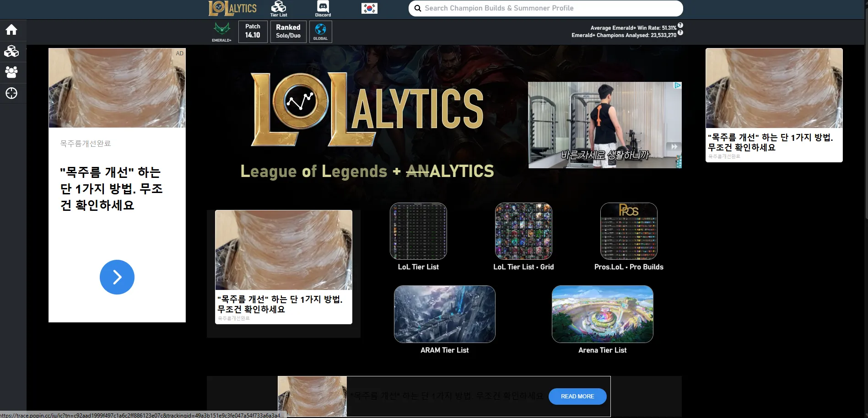The image size is (868, 418).
Task: Click the AD label on the left ad
Action: pyautogui.click(x=180, y=54)
